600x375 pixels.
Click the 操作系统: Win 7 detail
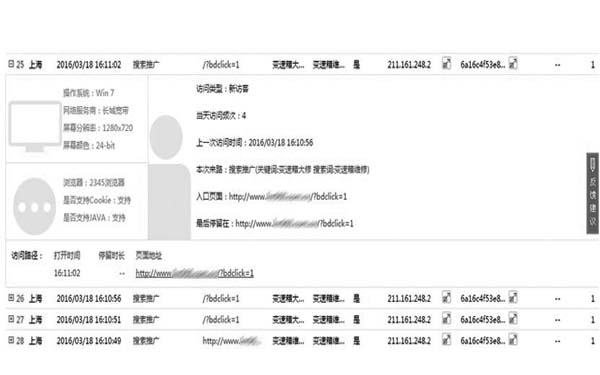(89, 93)
